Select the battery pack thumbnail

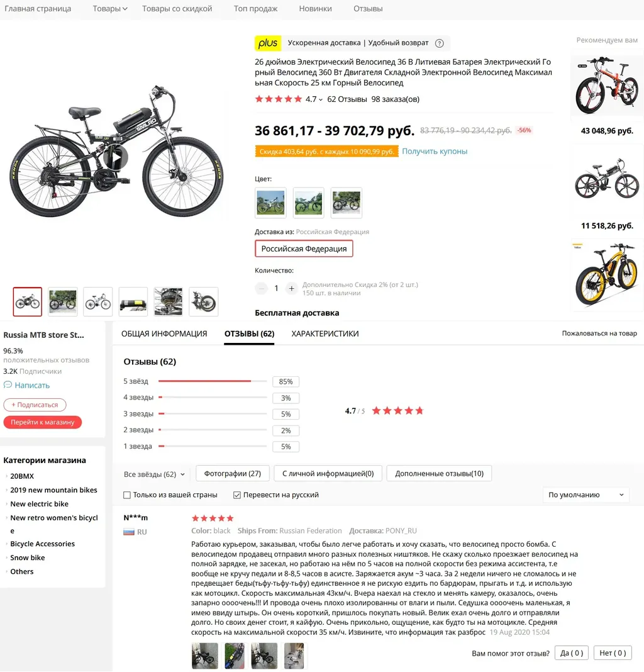tap(133, 302)
